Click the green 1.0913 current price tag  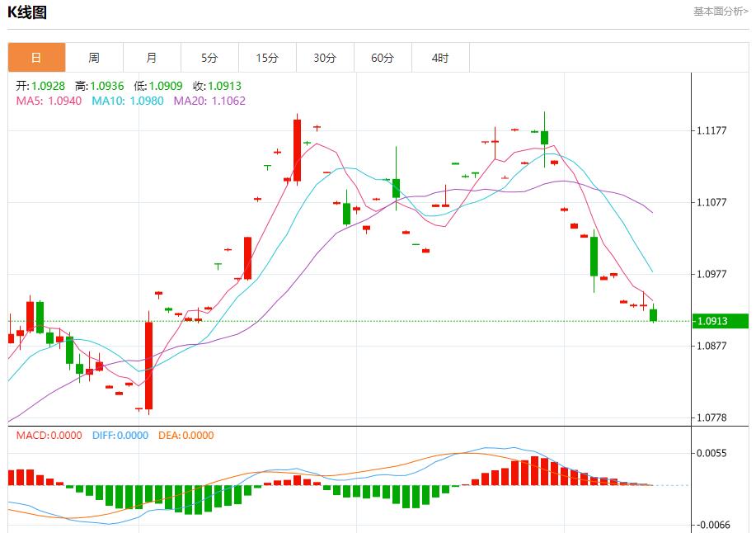tap(720, 321)
